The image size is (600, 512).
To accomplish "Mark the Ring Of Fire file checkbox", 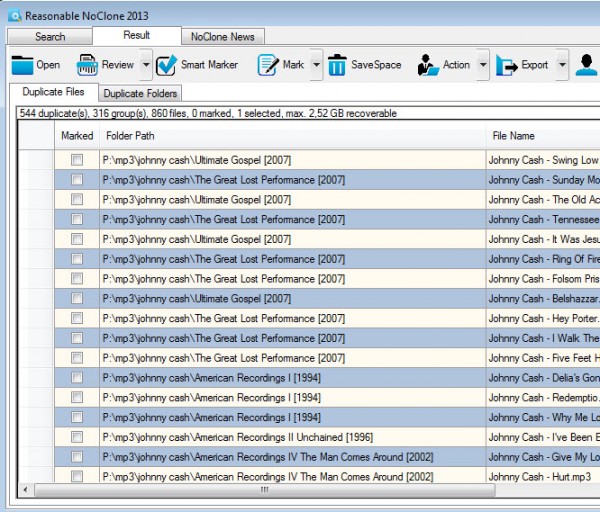I will pos(77,259).
